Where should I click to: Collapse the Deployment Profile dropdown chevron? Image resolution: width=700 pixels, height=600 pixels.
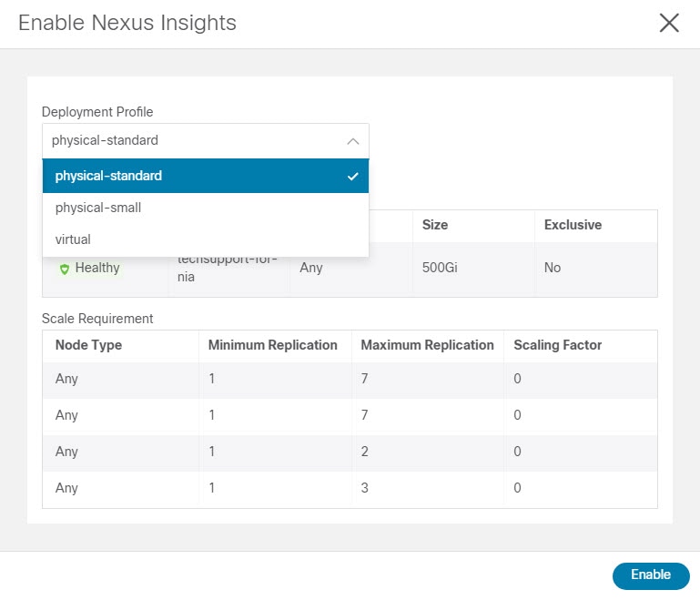(352, 141)
